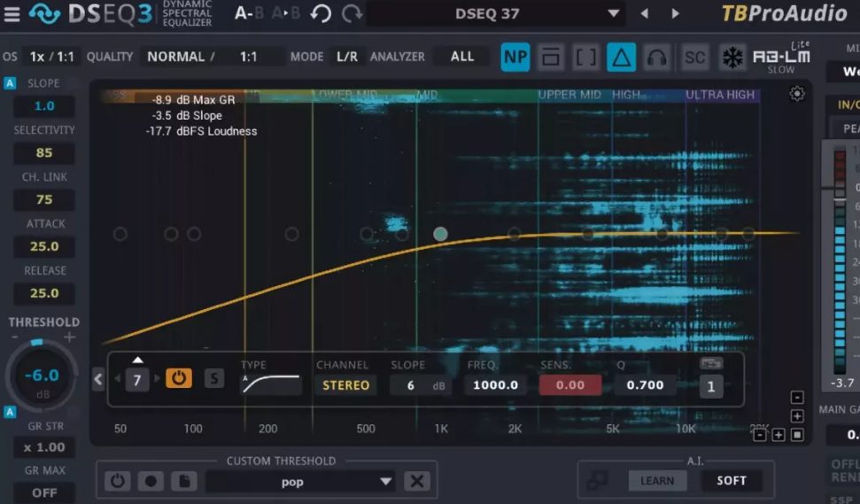Open the filter TYPE curve selector
Screen dimensions: 860x504
point(271,384)
